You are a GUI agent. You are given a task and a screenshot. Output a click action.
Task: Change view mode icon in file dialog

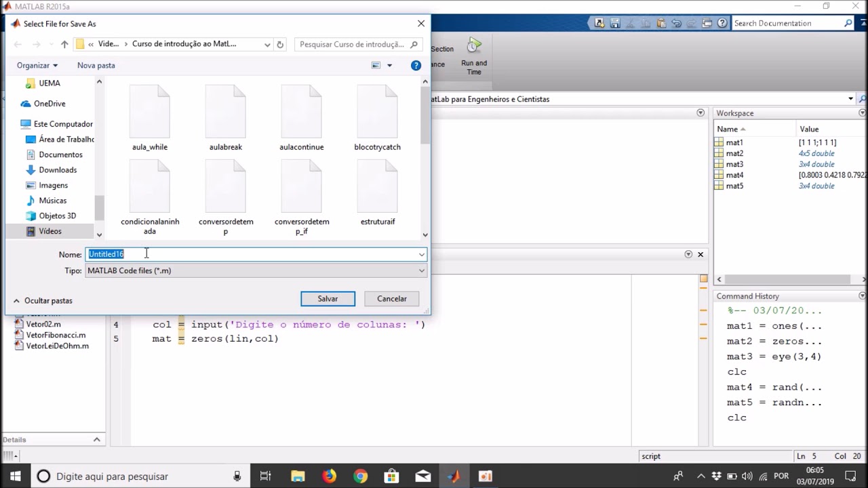click(376, 65)
